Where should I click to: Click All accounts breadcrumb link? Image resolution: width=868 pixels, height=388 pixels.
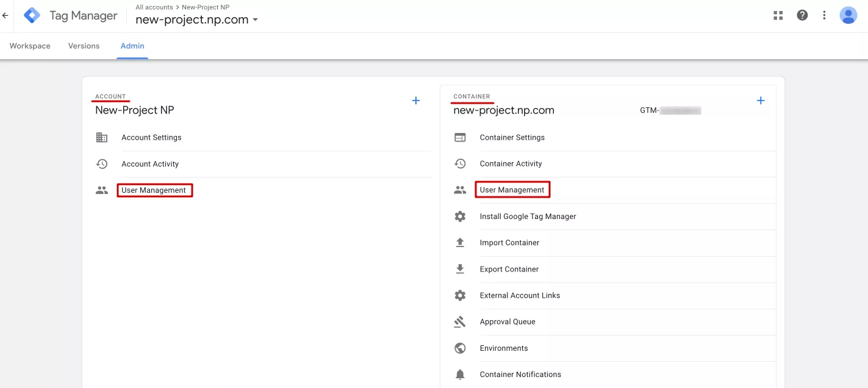[x=154, y=7]
